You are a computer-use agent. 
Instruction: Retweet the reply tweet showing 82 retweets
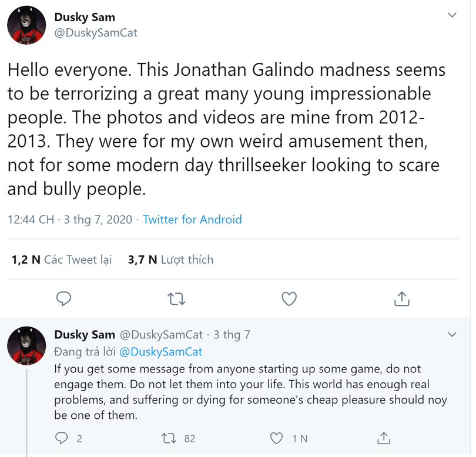(x=170, y=438)
